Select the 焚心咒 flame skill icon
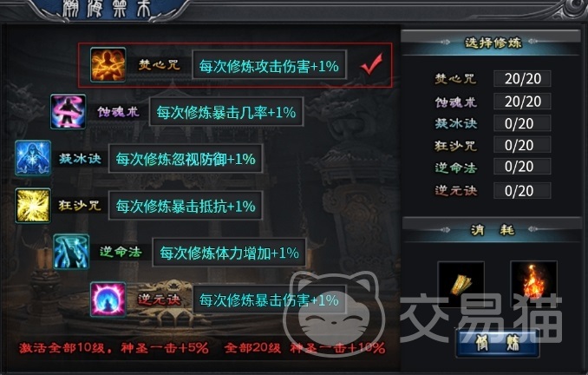The image size is (588, 375). [x=108, y=64]
